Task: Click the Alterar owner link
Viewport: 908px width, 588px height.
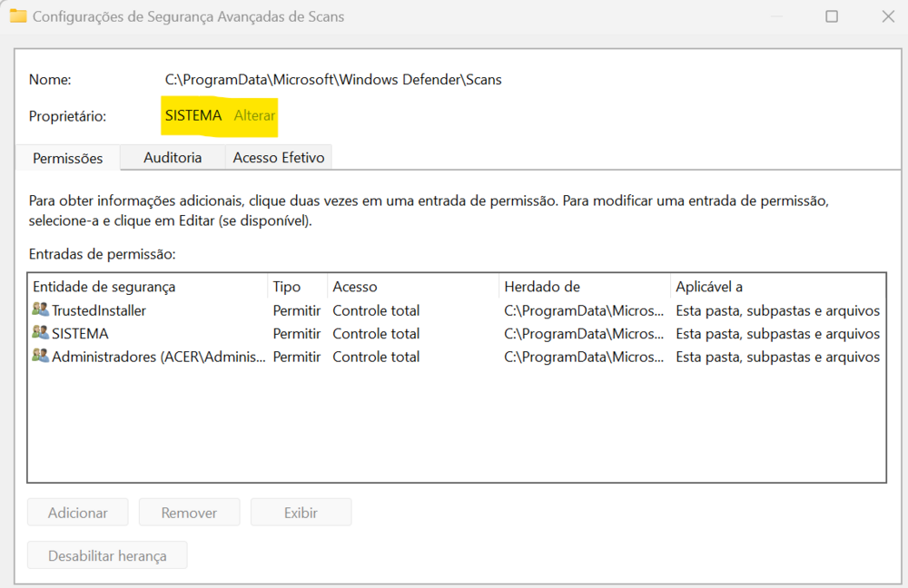Action: tap(254, 116)
